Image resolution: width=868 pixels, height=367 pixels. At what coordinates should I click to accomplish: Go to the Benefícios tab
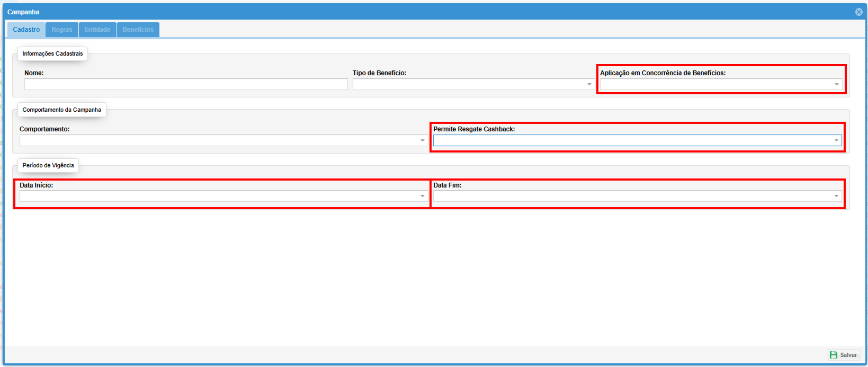click(138, 30)
